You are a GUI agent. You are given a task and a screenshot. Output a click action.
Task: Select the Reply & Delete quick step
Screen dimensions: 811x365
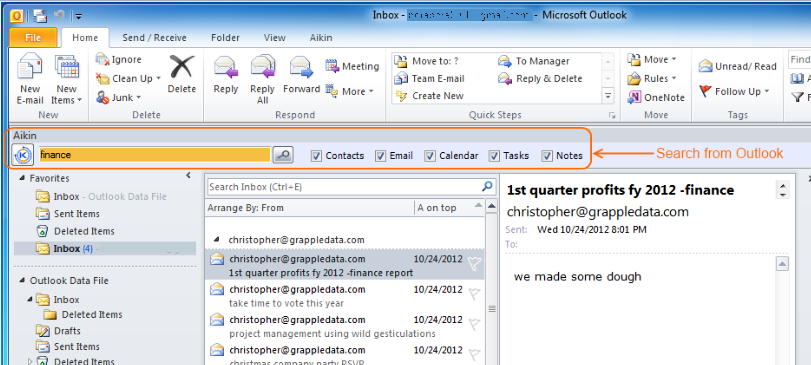(x=540, y=79)
